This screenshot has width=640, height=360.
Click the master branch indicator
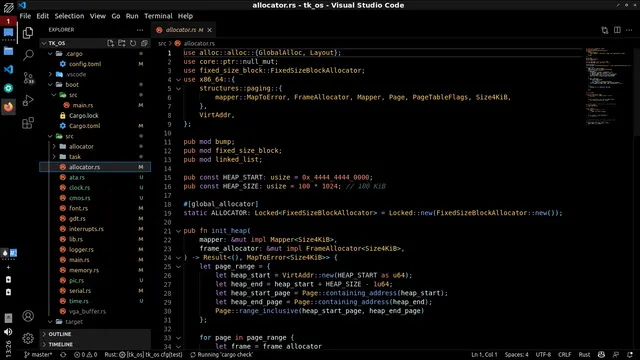click(x=38, y=355)
